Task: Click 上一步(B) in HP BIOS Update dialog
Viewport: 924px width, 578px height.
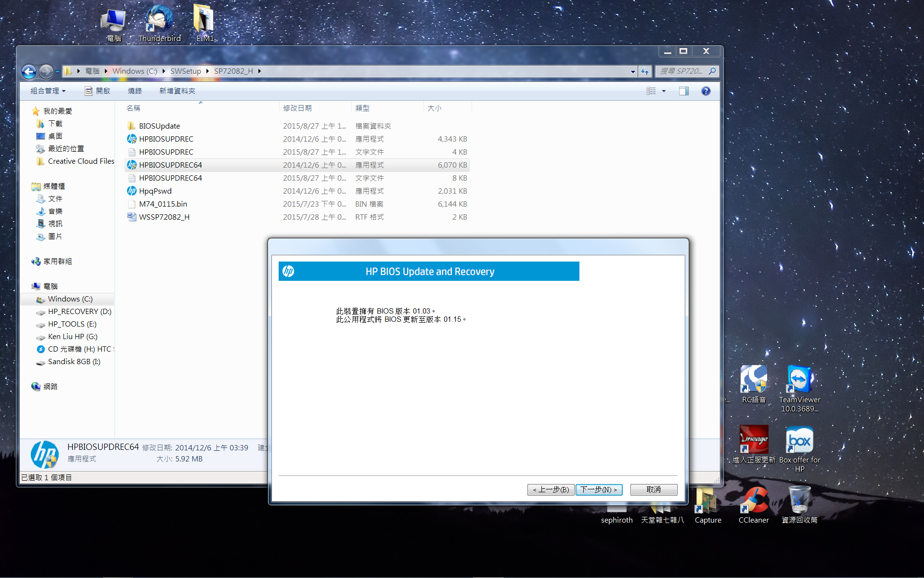Action: [551, 490]
